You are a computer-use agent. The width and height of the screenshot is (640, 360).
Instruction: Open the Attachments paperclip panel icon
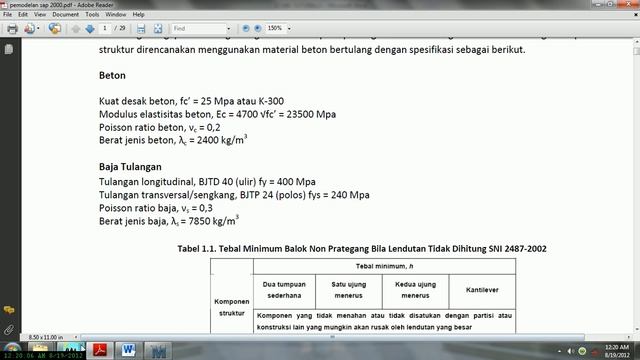9,329
